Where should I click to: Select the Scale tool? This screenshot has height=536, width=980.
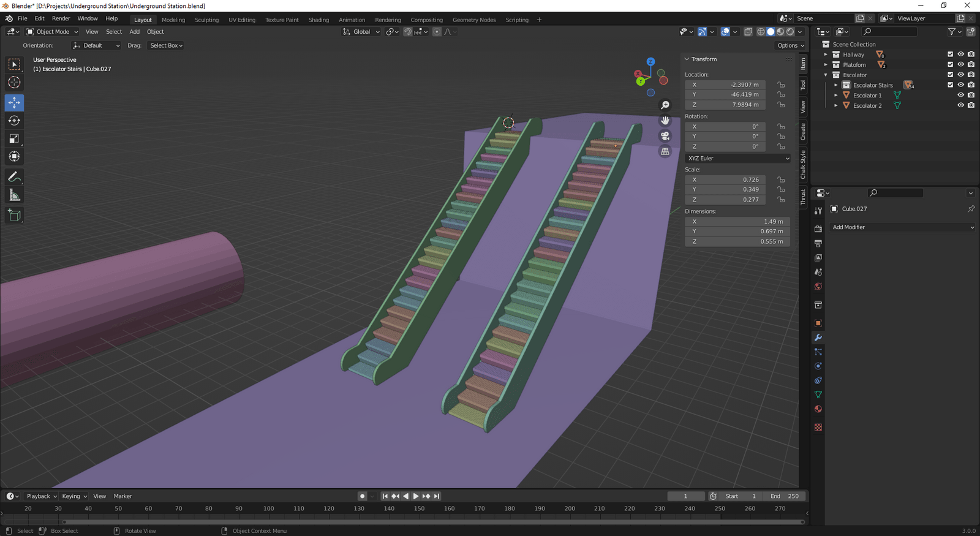[x=14, y=139]
